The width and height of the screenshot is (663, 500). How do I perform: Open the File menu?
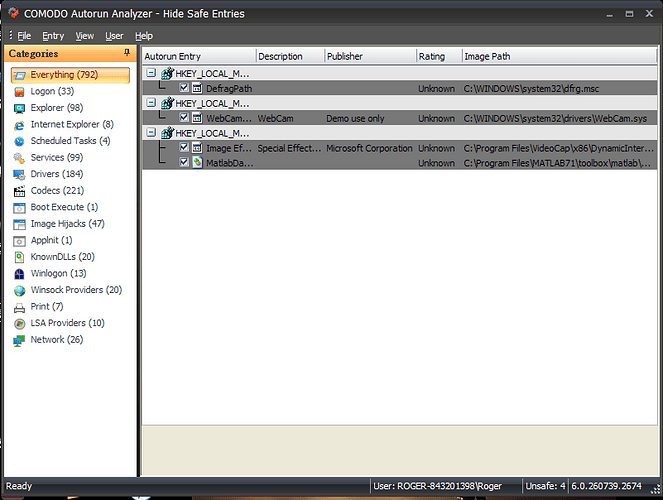(24, 36)
